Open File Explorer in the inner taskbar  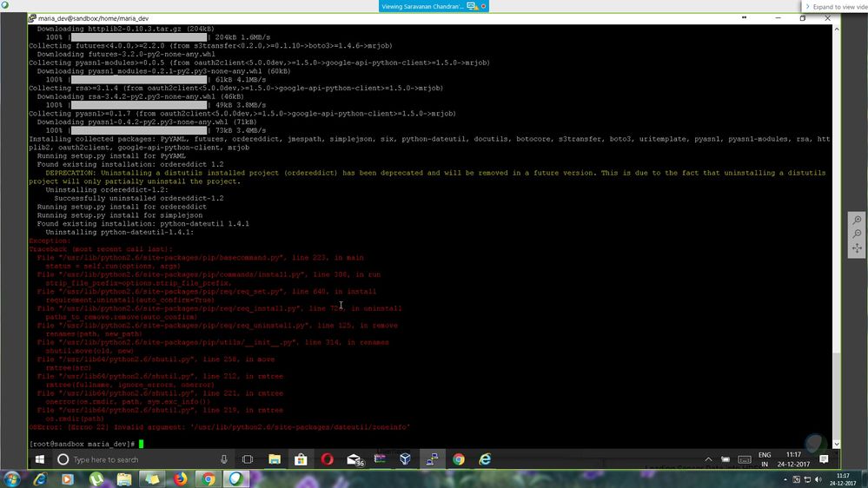[275, 459]
